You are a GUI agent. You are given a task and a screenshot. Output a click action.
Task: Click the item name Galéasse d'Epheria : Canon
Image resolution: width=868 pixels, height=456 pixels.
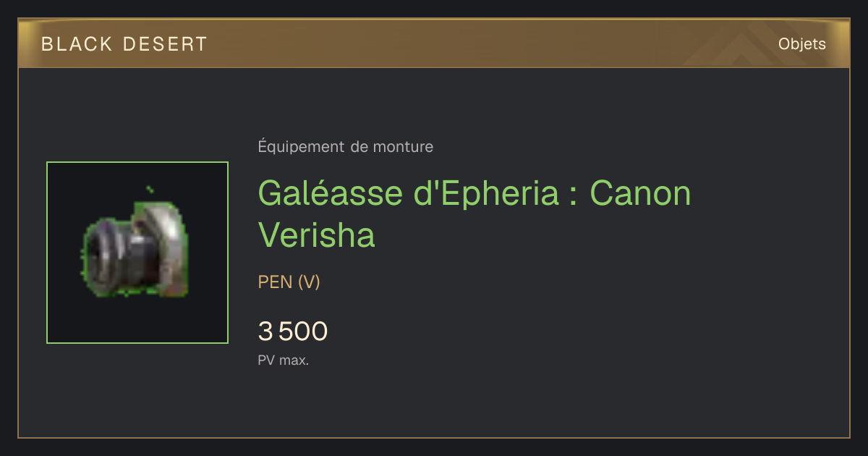click(x=475, y=194)
